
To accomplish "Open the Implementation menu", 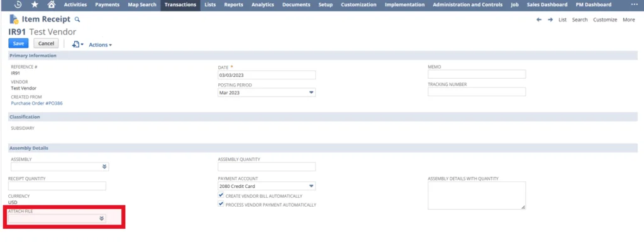I will [404, 5].
